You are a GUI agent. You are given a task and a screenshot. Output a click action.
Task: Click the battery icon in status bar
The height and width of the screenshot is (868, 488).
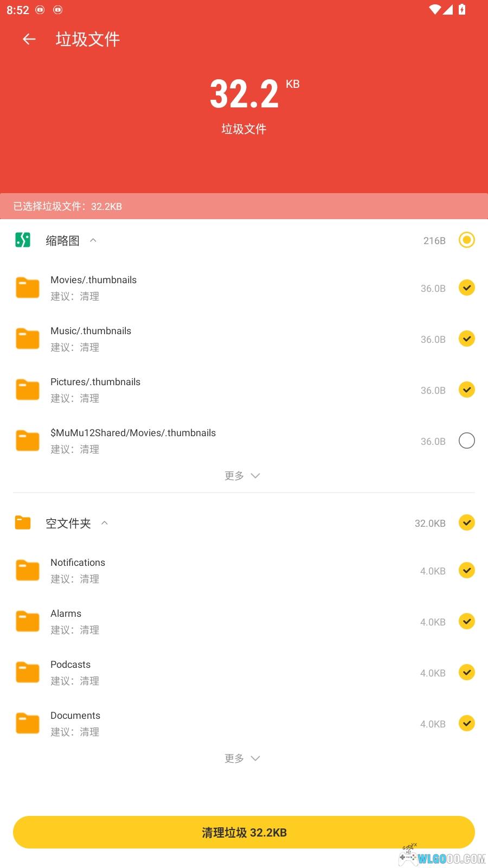[462, 10]
